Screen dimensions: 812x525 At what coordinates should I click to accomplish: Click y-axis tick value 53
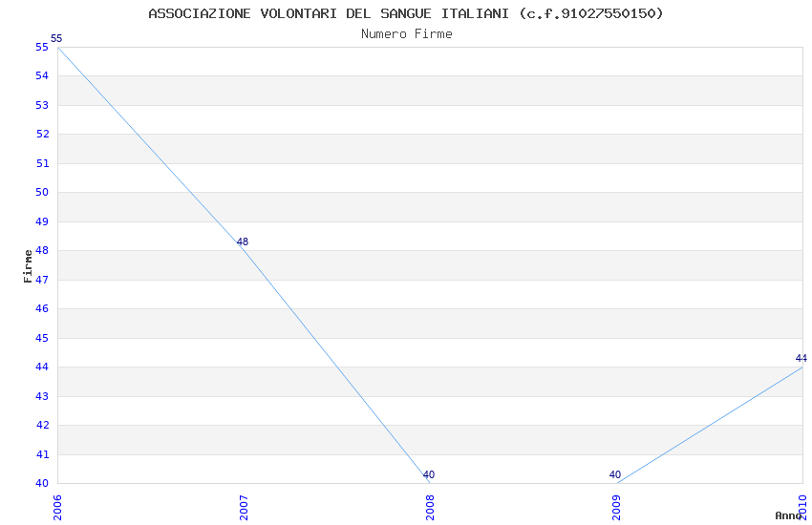42,105
